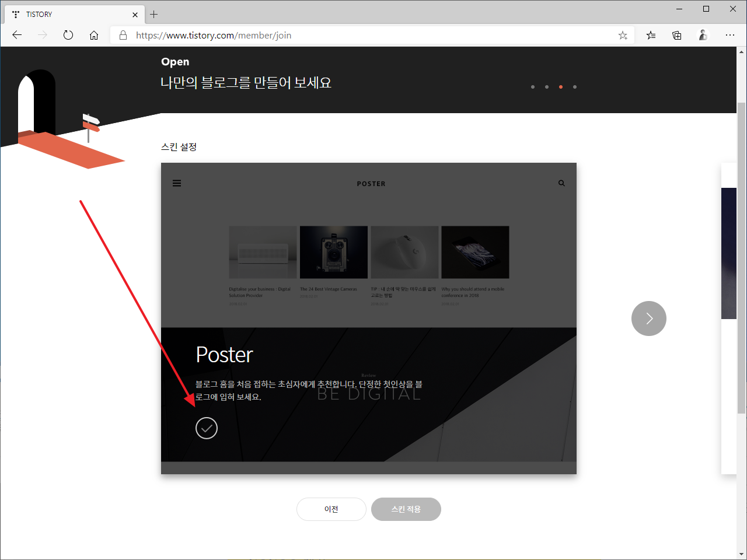Screen dimensions: 747x560
Task: Click the second step indicator dot
Action: click(x=547, y=87)
